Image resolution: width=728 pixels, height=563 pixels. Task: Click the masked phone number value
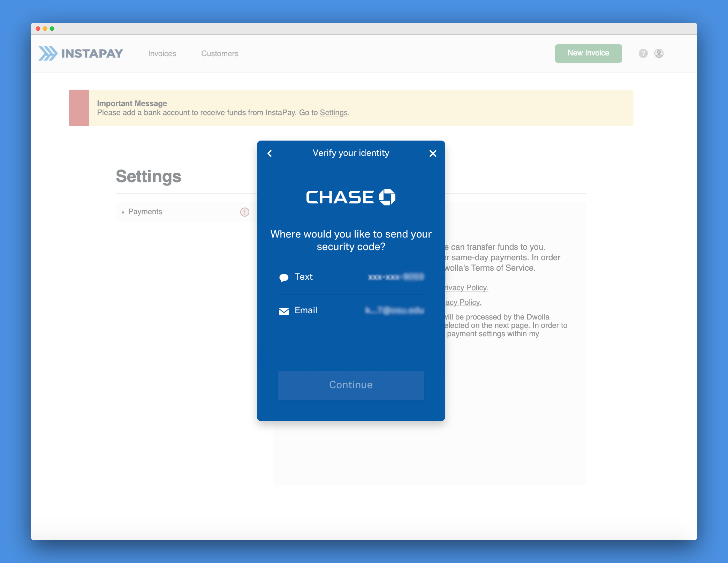tap(396, 277)
